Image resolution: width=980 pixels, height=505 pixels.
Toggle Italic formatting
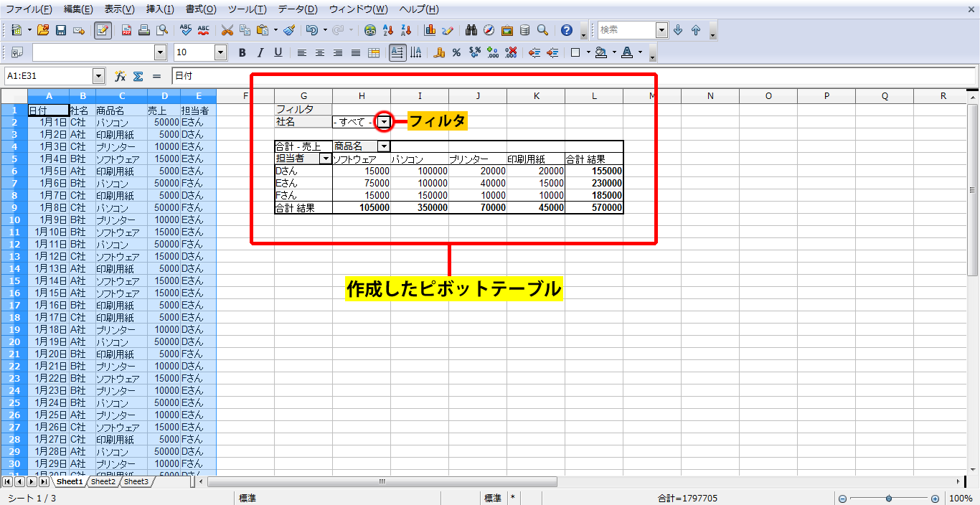point(260,52)
